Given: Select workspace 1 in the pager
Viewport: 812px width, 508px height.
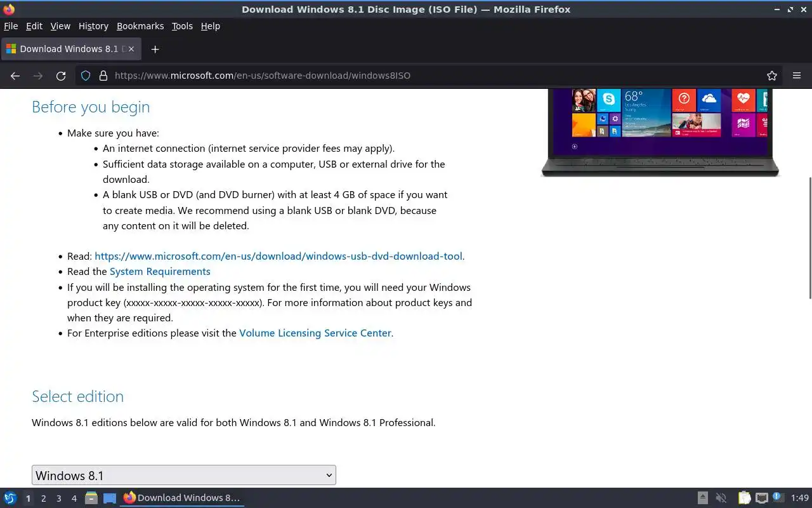Looking at the screenshot, I should point(28,498).
